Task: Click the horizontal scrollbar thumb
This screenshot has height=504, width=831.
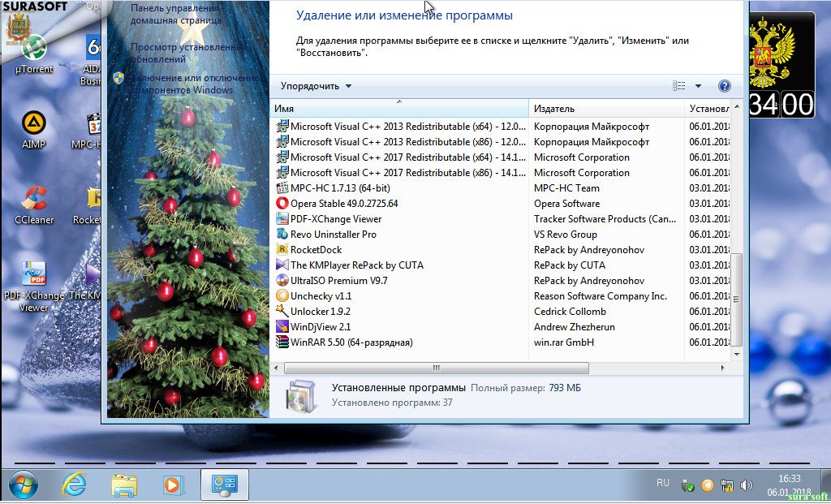Action: pos(436,368)
